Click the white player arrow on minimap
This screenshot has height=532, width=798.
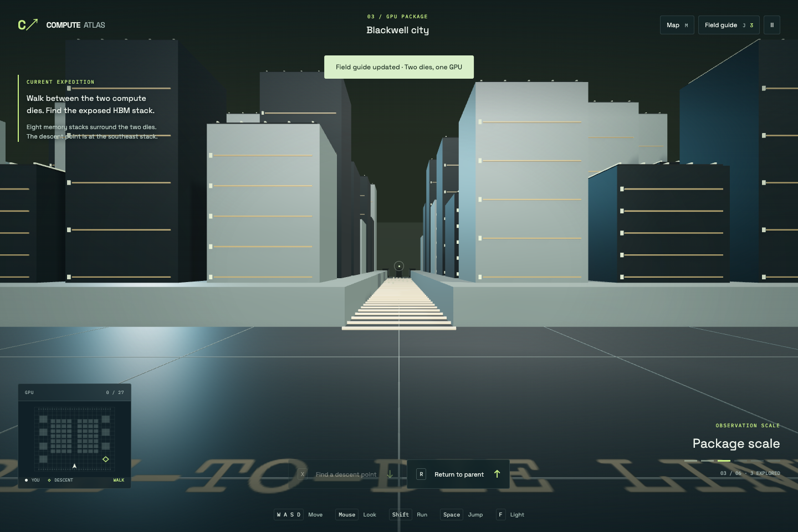[x=74, y=466]
